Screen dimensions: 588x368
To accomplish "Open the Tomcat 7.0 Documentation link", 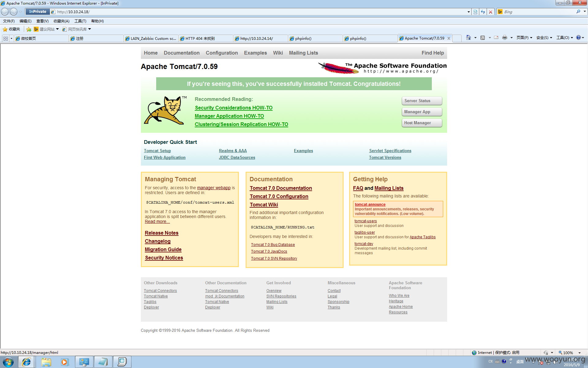I will coord(281,188).
